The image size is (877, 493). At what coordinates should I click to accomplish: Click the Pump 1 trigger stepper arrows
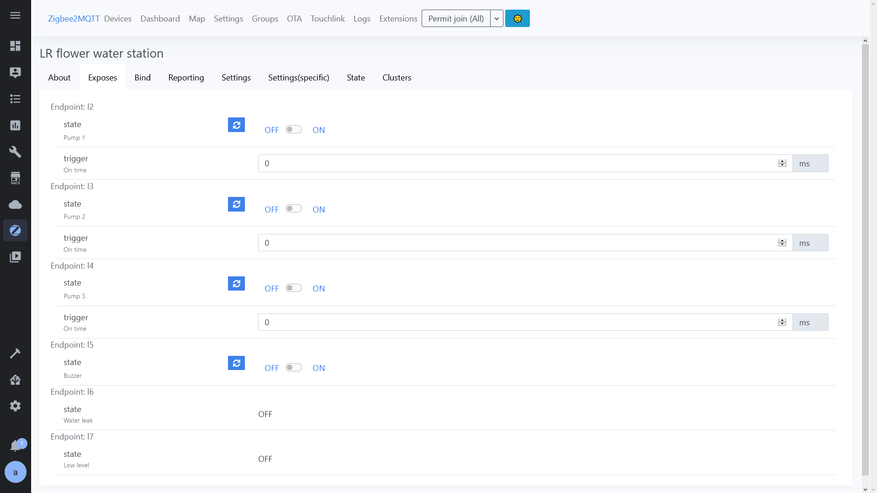[782, 163]
